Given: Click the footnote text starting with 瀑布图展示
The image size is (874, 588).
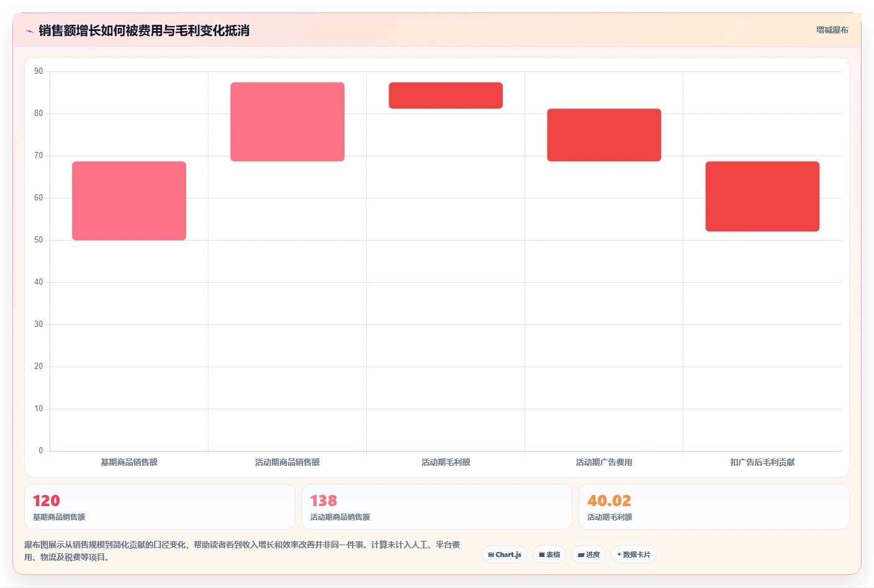Looking at the screenshot, I should coord(242,551).
